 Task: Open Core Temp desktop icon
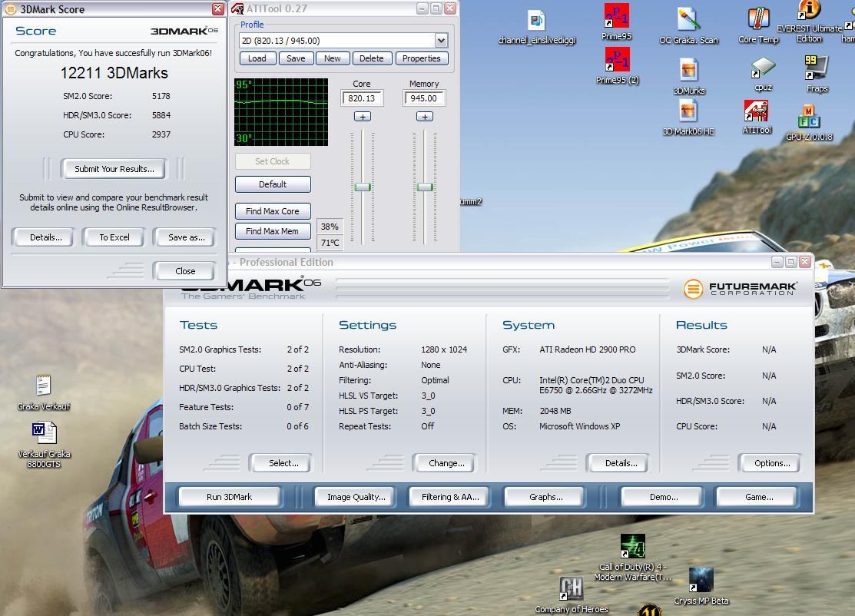pos(758,25)
